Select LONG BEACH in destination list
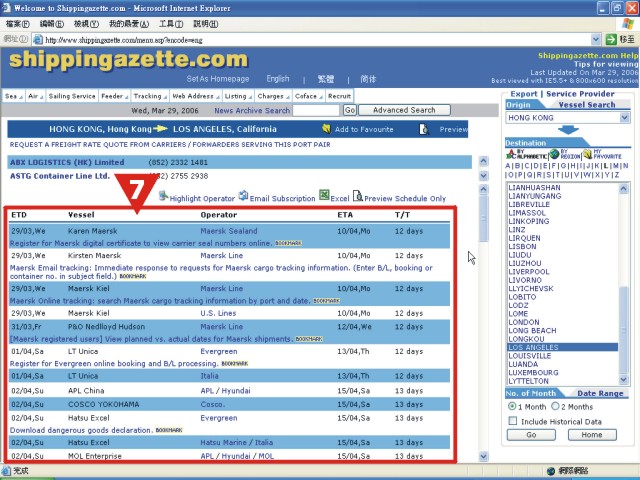Screen dimensions: 640x480 coord(532,331)
